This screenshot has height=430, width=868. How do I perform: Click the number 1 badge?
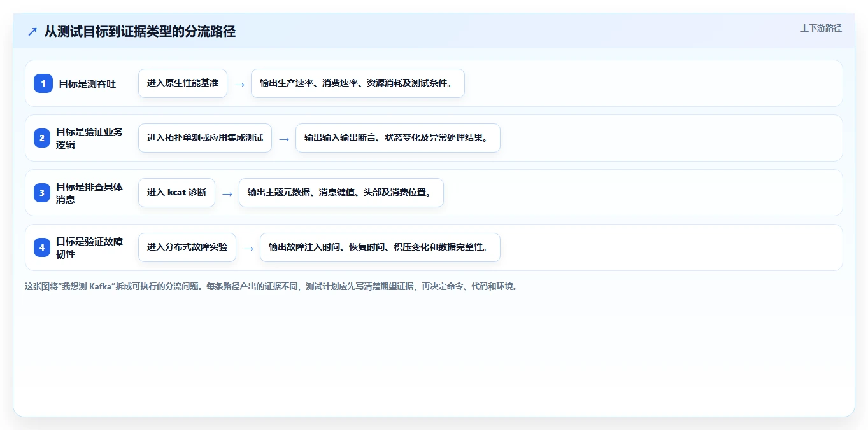coord(43,83)
